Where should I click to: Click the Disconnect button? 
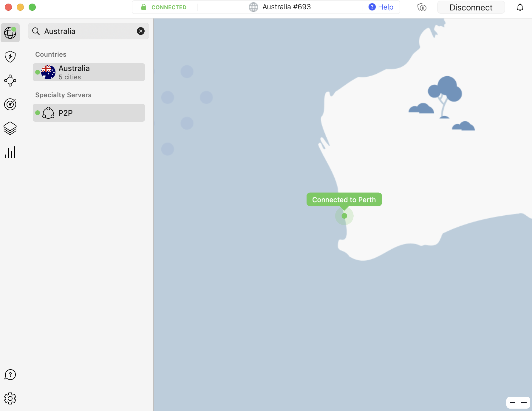pos(471,7)
